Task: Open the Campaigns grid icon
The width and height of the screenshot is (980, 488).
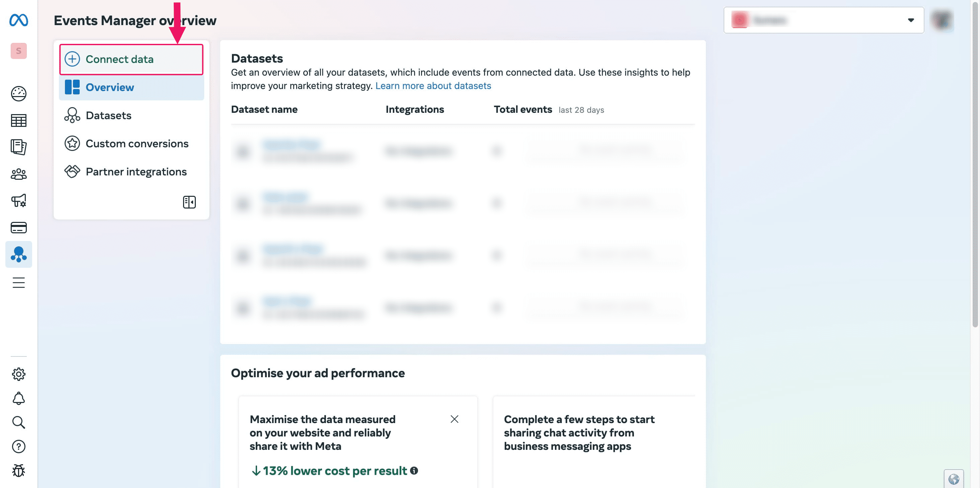Action: click(x=19, y=120)
